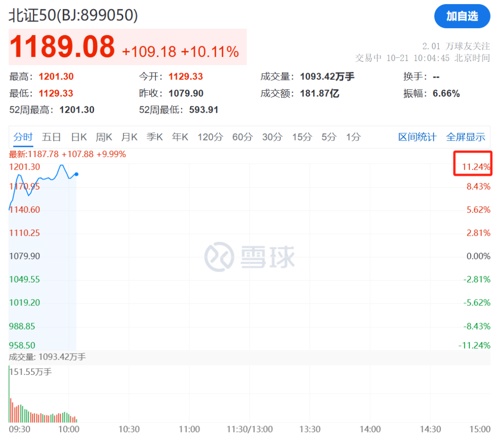Viewport: 500px width, 440px height.
Task: Show the 月K chart
Action: tap(129, 137)
